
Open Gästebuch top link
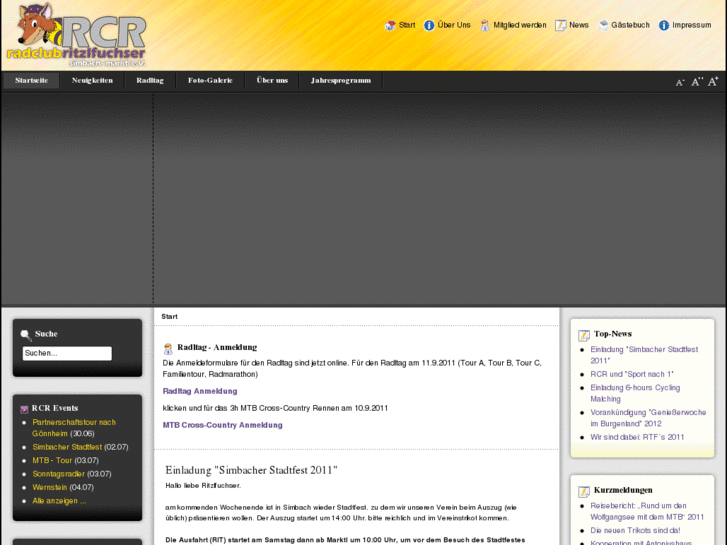click(630, 25)
